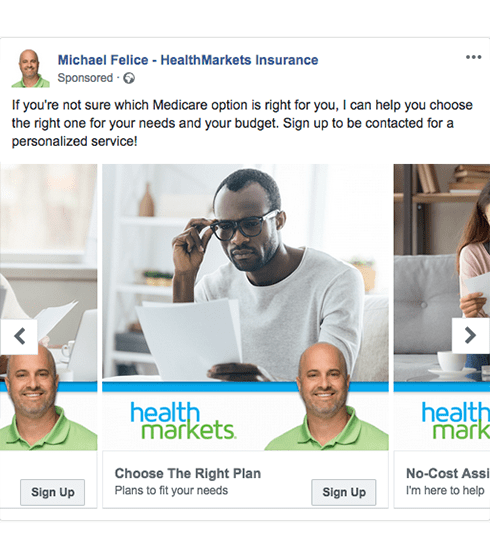The width and height of the screenshot is (490, 559).
Task: Click the Choose The Right Plan headline
Action: [188, 473]
